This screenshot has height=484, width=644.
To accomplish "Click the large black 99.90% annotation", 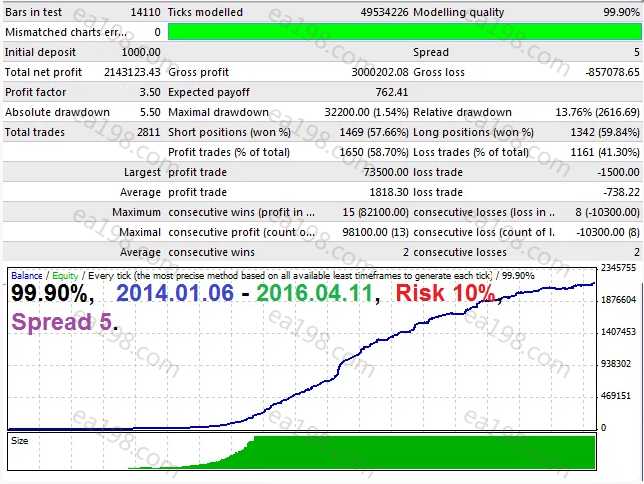I will (52, 293).
